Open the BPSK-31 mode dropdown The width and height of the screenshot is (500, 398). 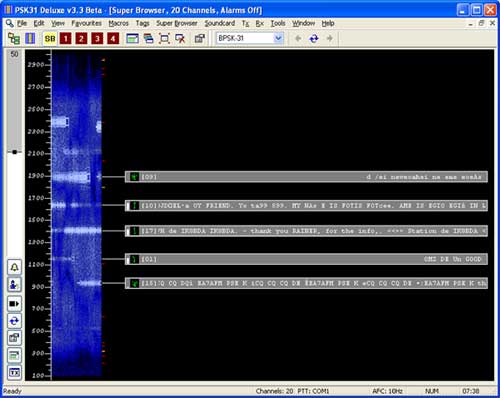[x=250, y=38]
